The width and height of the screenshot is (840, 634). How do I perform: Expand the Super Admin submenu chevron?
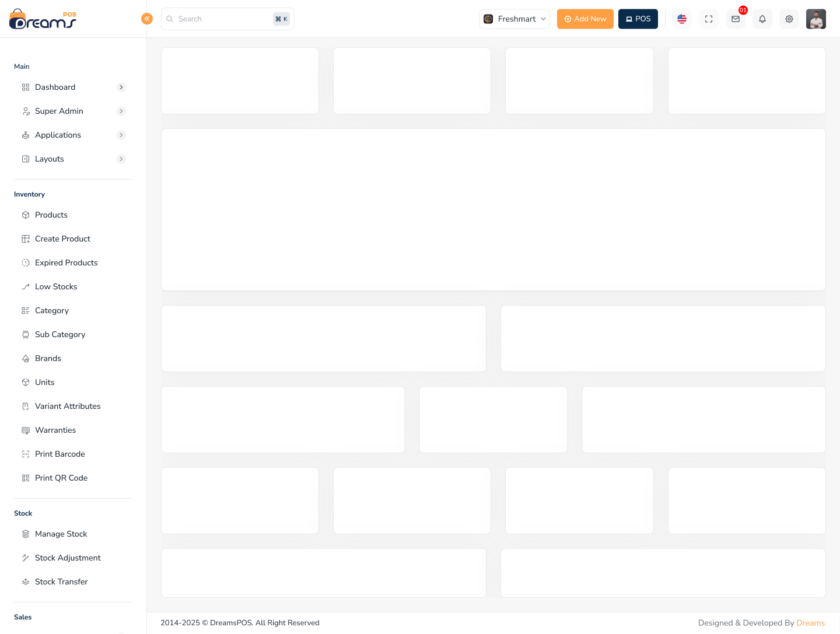(x=121, y=111)
